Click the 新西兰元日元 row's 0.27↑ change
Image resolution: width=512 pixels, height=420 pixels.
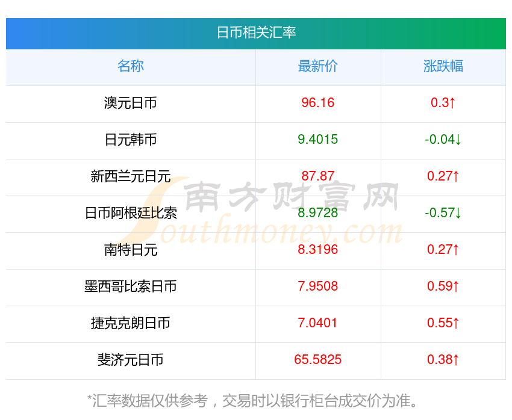tap(443, 176)
